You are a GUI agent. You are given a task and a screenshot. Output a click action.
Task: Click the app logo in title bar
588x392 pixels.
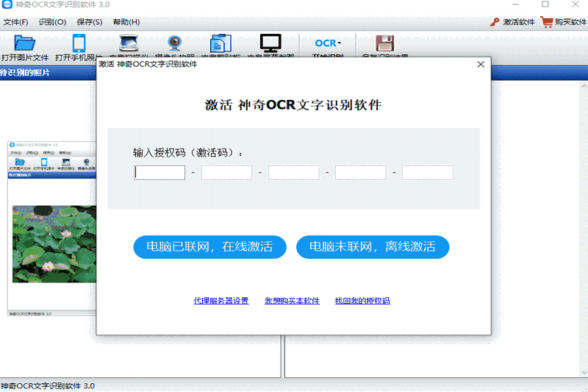7,4
